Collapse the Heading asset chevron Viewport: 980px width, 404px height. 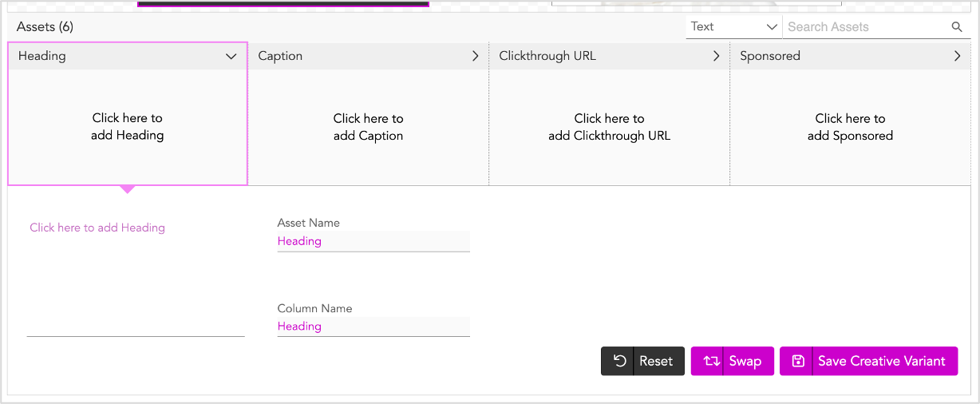[x=231, y=56]
